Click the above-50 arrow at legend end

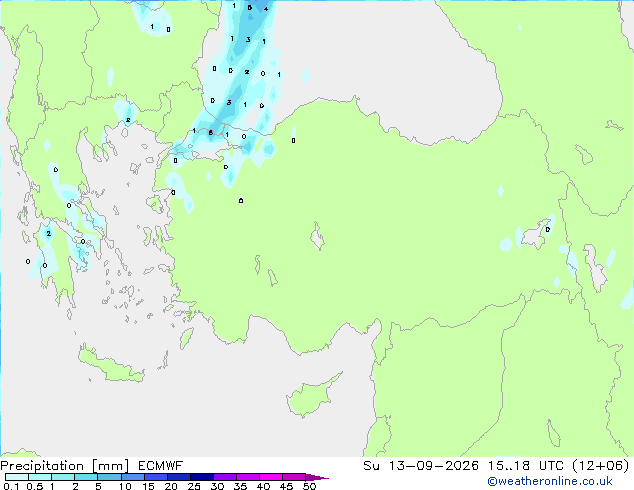(317, 477)
